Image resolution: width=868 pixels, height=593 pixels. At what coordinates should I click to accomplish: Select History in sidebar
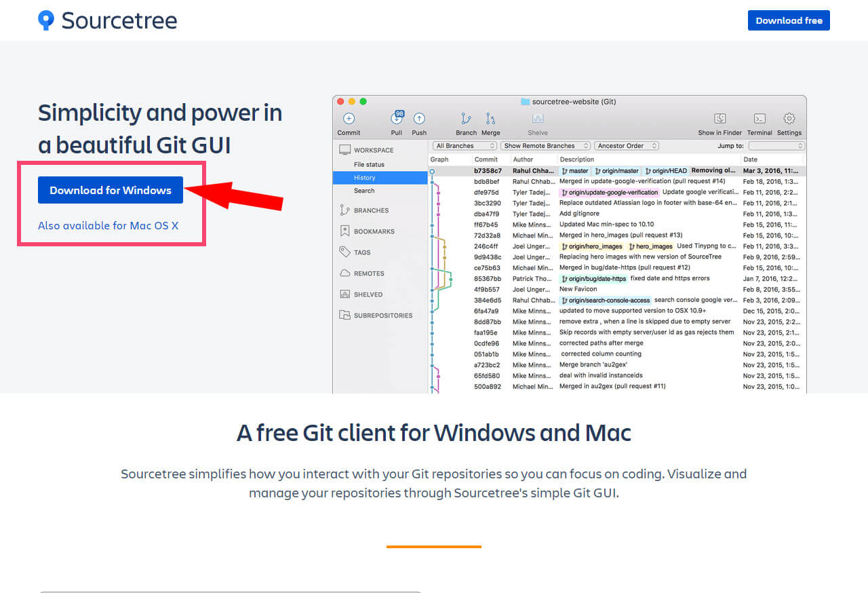click(x=380, y=178)
